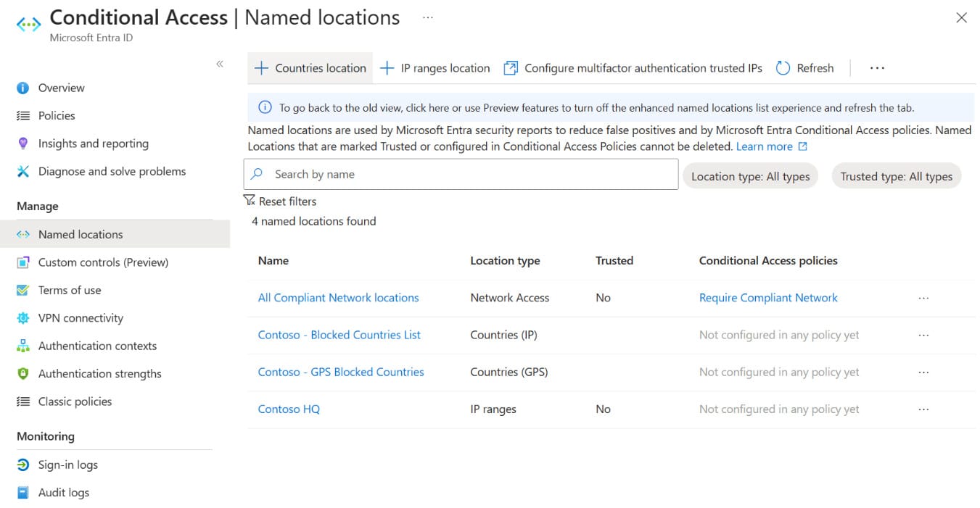Image resolution: width=980 pixels, height=508 pixels.
Task: Go to Authentication contexts in sidebar
Action: click(97, 346)
